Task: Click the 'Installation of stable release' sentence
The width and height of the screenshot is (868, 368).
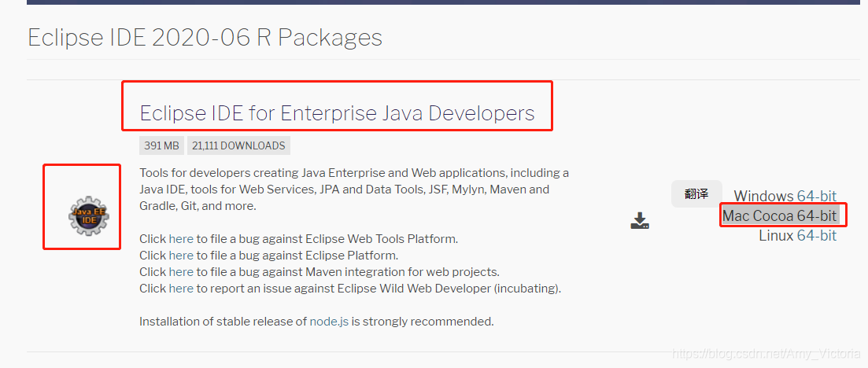Action: [316, 322]
